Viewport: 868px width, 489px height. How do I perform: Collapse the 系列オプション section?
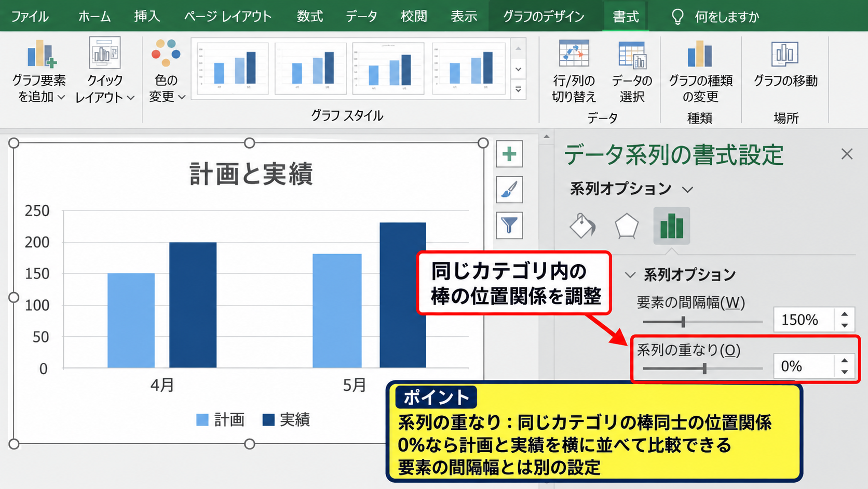click(630, 275)
